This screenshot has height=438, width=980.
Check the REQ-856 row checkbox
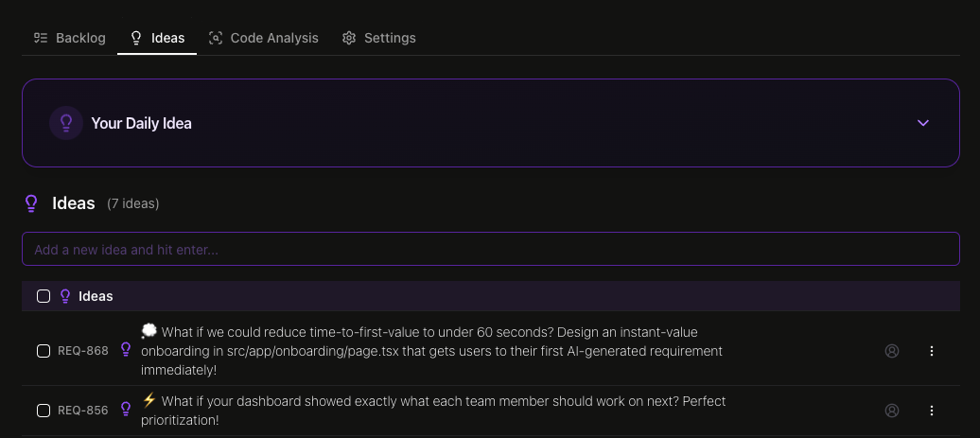44,411
